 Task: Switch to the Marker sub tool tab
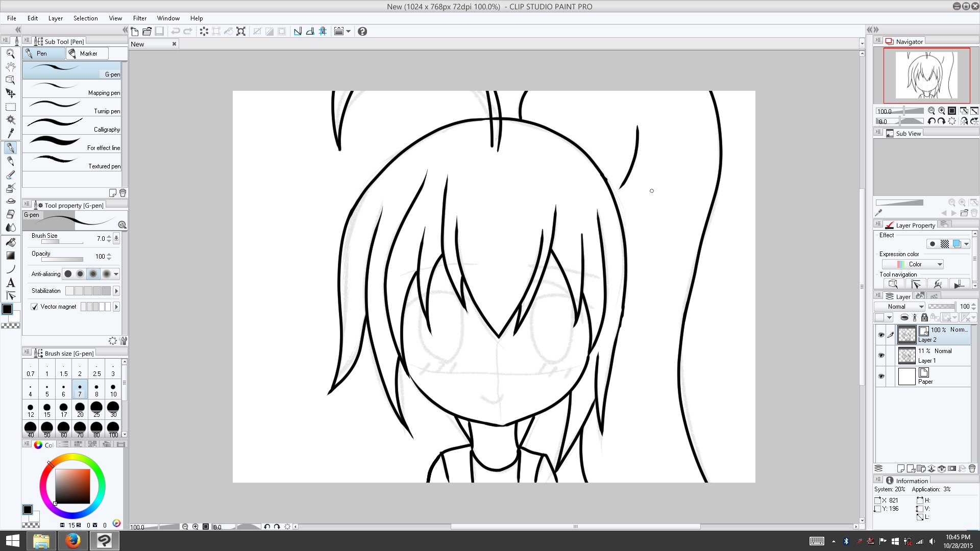[x=88, y=54]
